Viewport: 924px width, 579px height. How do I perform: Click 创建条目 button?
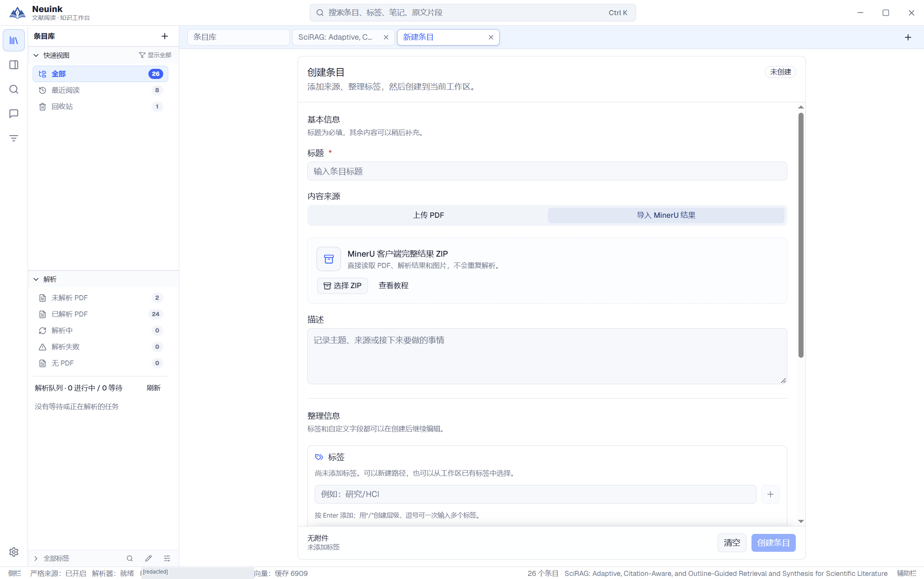[773, 543]
